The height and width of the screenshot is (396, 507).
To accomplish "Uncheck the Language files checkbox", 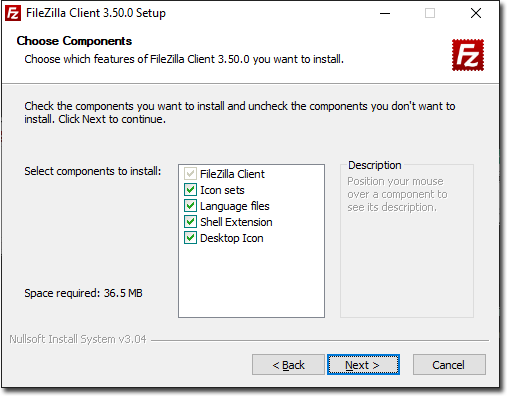I will point(190,206).
